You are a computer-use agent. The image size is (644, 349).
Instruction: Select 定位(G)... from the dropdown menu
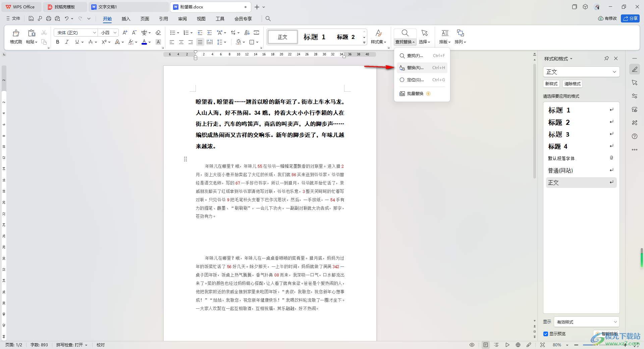pos(422,80)
